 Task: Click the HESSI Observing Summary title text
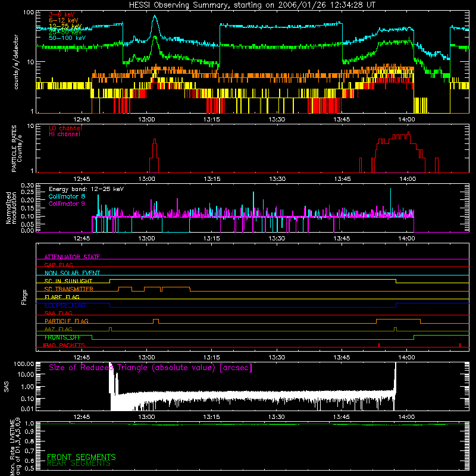click(252, 5)
